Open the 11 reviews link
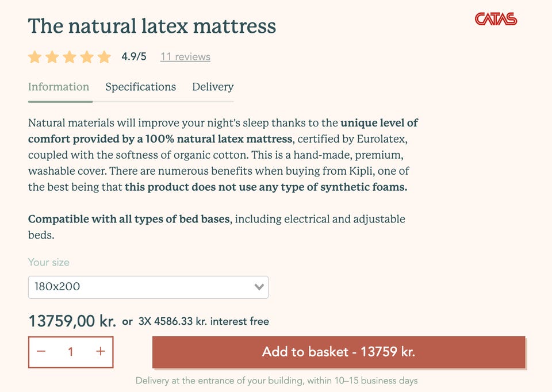The height and width of the screenshot is (392, 552). click(185, 56)
